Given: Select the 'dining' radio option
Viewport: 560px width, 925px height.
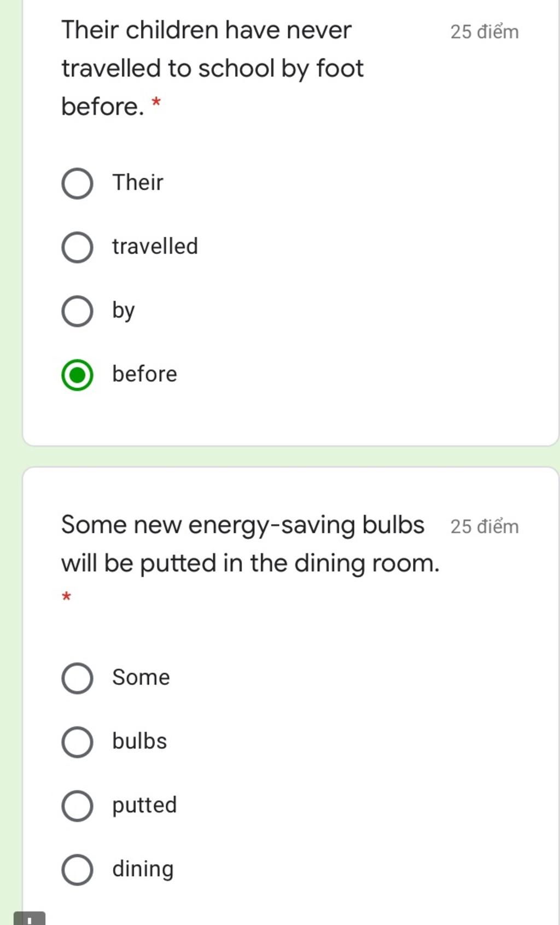Looking at the screenshot, I should [77, 870].
